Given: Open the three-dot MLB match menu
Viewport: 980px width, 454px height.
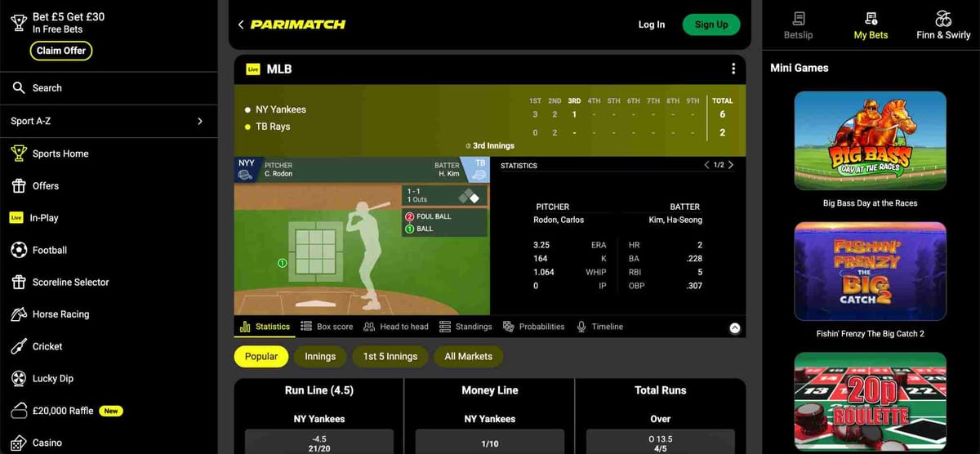Looking at the screenshot, I should (733, 69).
